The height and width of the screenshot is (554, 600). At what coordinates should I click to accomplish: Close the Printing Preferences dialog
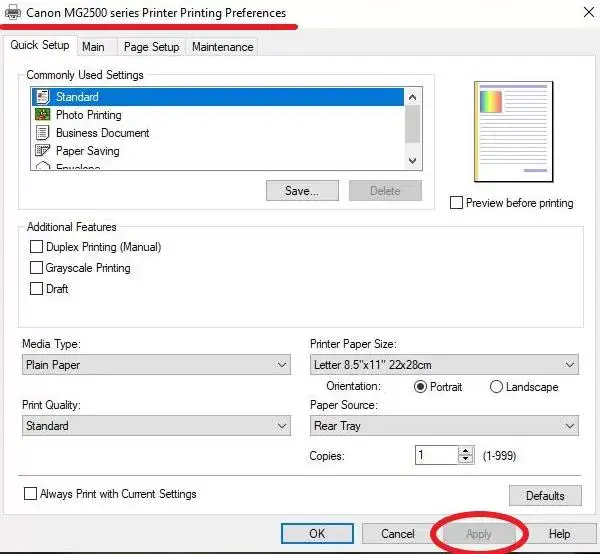589,12
